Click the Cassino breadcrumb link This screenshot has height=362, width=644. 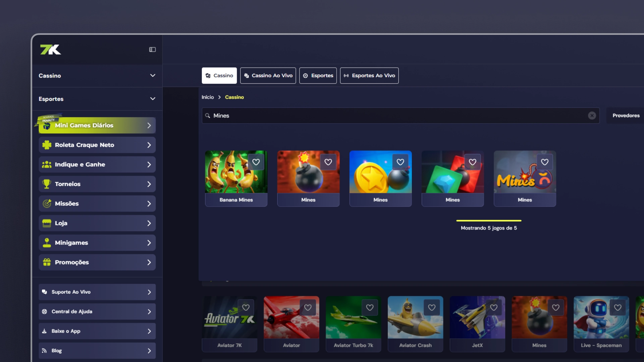(234, 97)
